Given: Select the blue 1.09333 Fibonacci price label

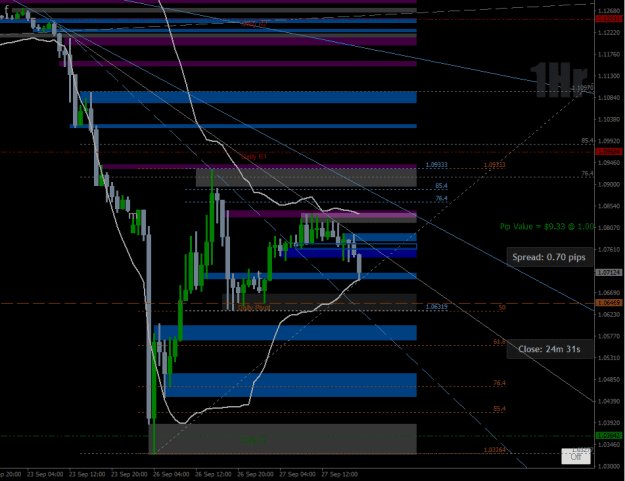Looking at the screenshot, I should pyautogui.click(x=436, y=165).
